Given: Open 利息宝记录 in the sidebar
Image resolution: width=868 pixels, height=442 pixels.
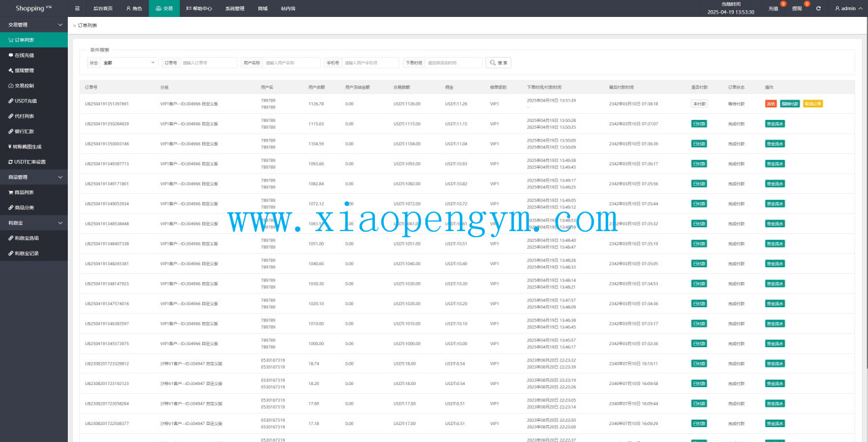Looking at the screenshot, I should [34, 254].
